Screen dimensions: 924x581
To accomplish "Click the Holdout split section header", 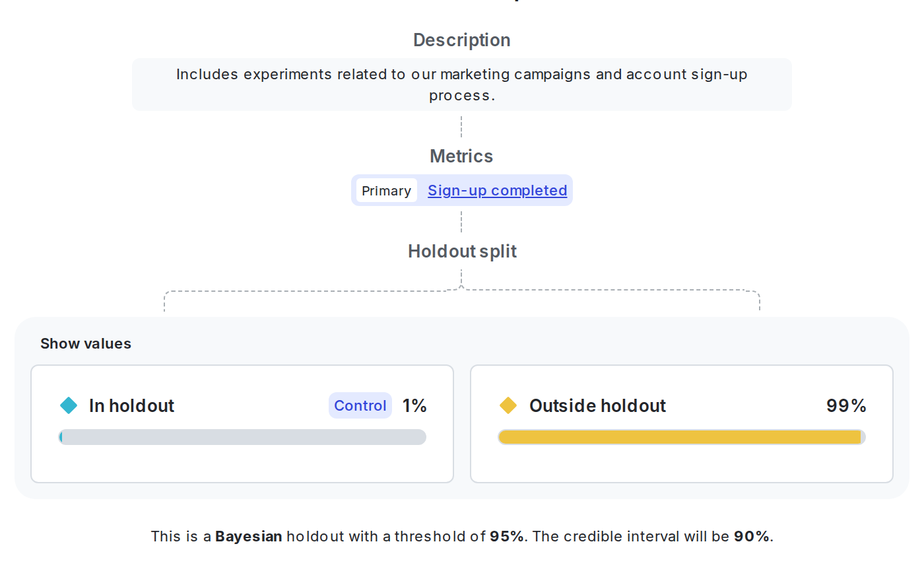I will coord(461,251).
